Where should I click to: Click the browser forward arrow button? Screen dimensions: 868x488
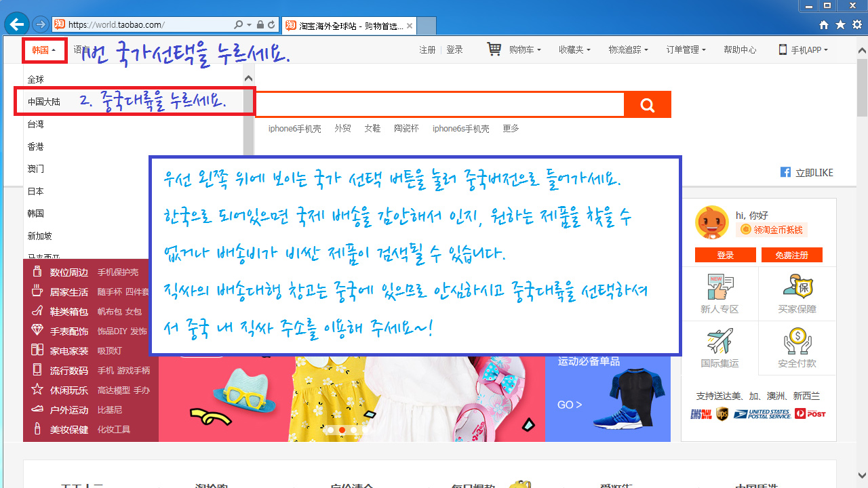tap(41, 24)
